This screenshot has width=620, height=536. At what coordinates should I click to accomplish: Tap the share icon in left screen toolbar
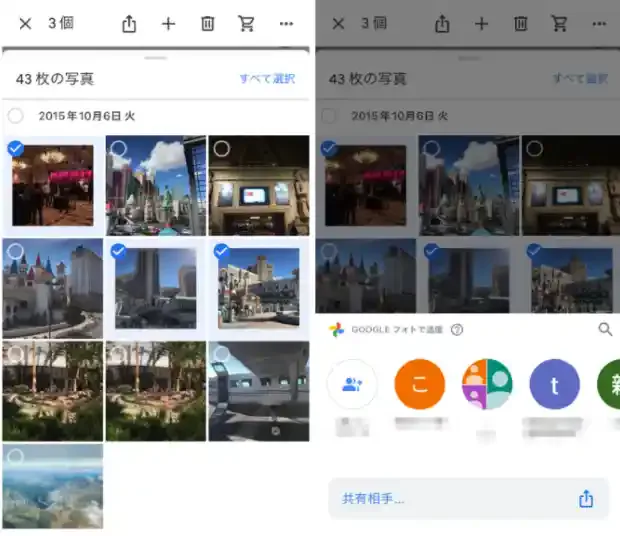click(129, 24)
